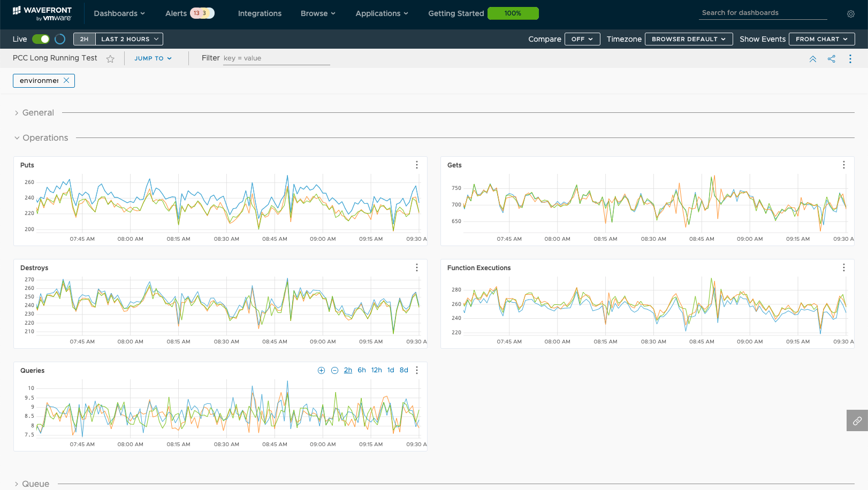Open the Compare OFF dropdown
868x490 pixels.
click(582, 39)
